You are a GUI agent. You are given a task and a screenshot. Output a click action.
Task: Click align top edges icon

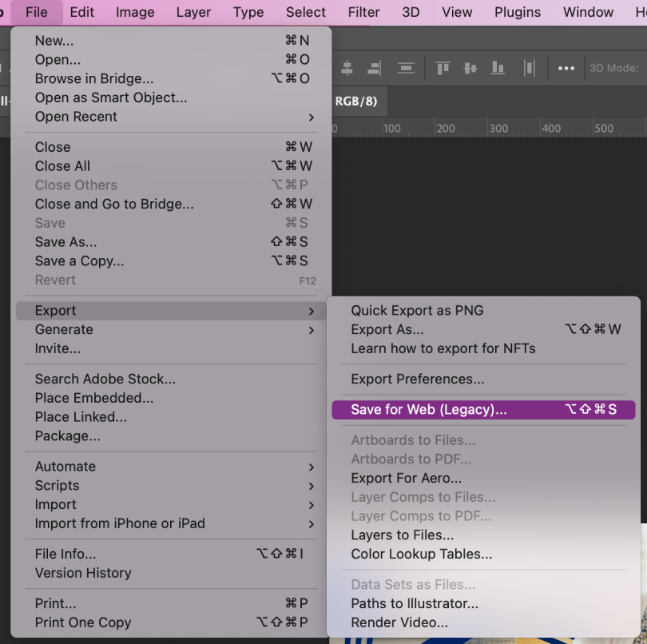pos(443,68)
